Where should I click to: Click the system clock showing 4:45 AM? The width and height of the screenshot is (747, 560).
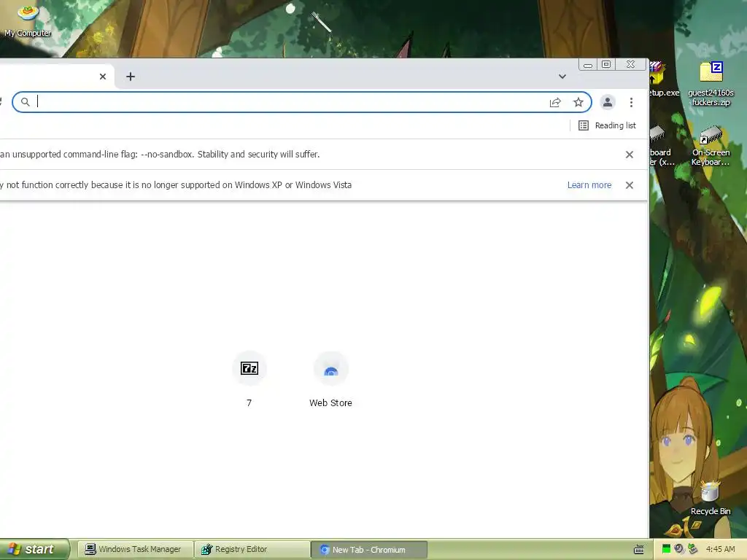720,549
